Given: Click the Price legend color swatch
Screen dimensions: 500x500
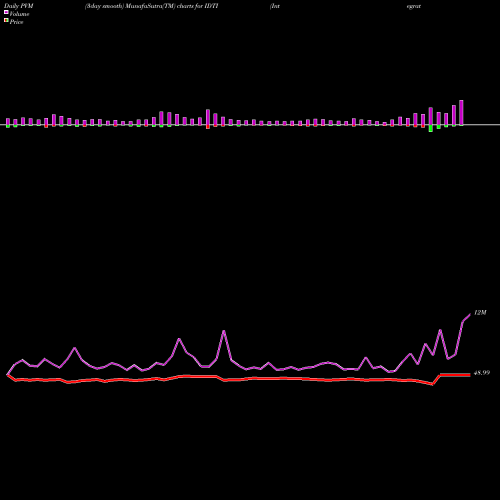Looking at the screenshot, I should click(6, 20).
